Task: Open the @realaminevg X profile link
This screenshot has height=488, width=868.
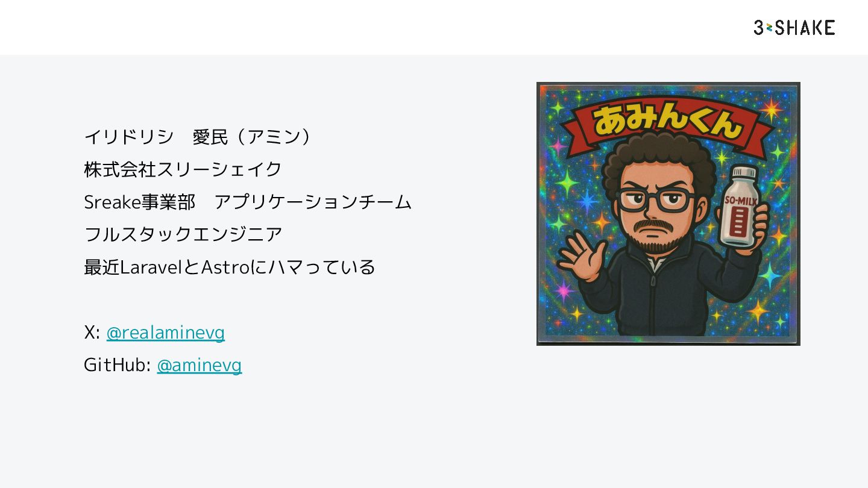Action: [x=166, y=333]
